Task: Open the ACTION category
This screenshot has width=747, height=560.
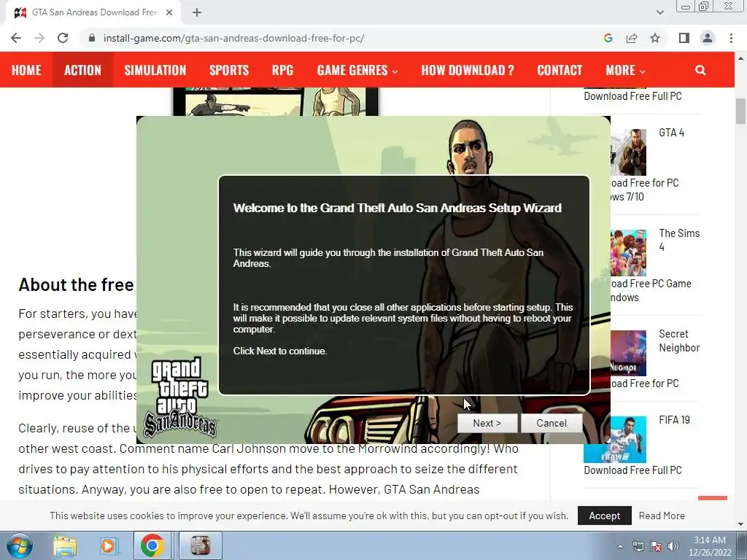Action: click(83, 70)
